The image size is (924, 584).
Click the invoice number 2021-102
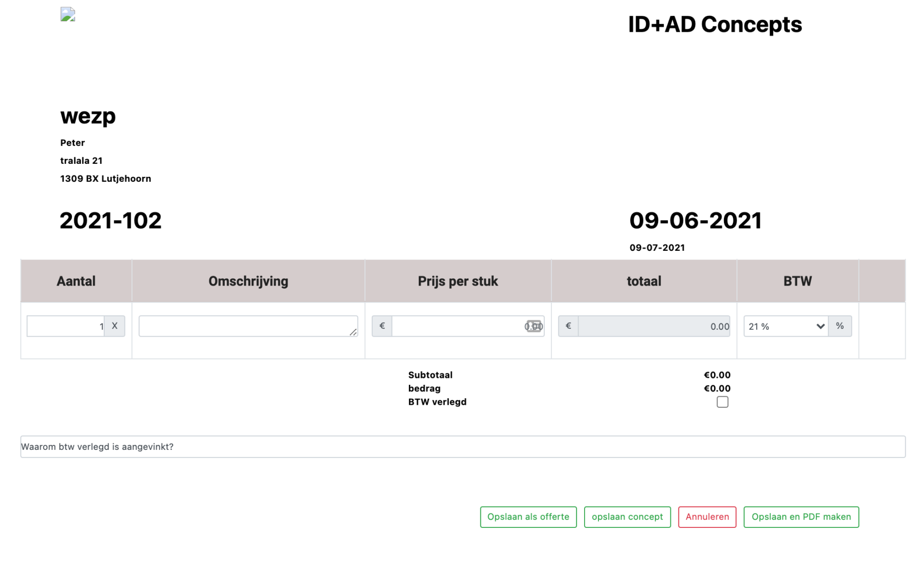(111, 220)
